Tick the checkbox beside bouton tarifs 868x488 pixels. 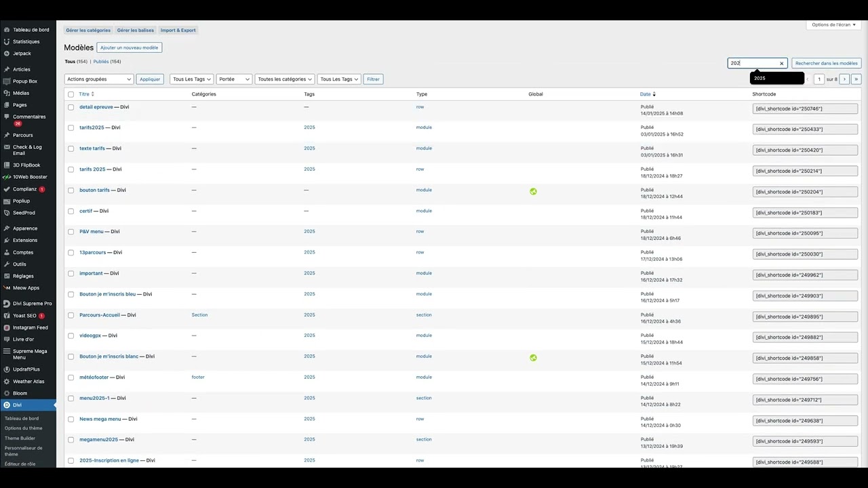[71, 190]
